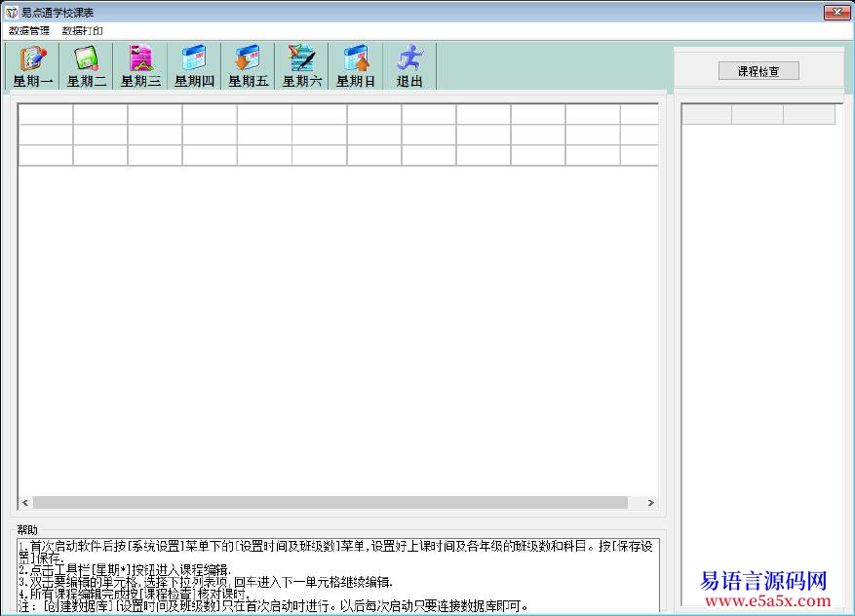Click the third column header of right list
This screenshot has height=616, width=855.
pos(809,115)
